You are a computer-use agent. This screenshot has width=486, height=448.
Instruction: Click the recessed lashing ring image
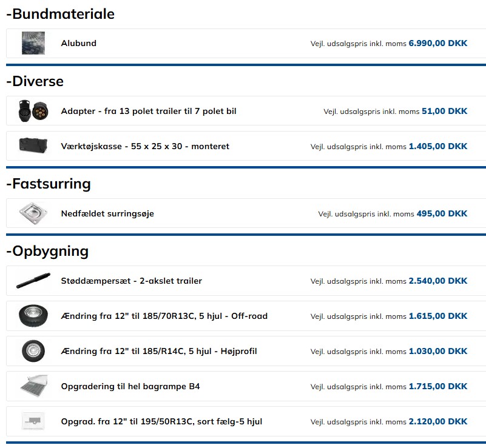click(x=33, y=213)
